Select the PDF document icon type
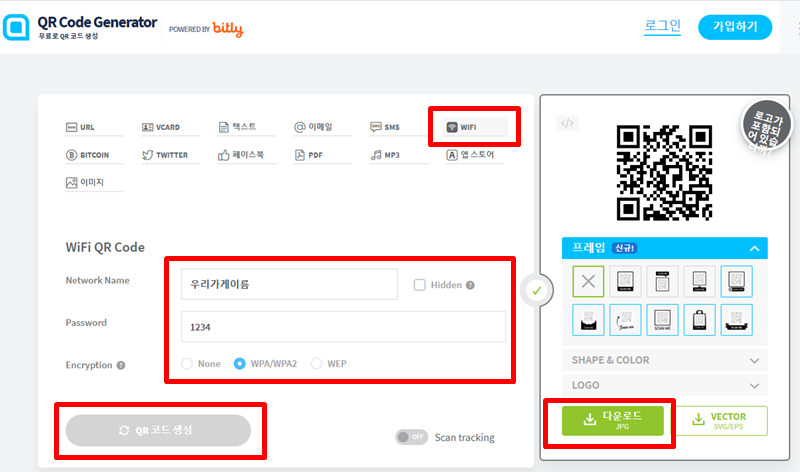This screenshot has width=800, height=472. click(299, 155)
